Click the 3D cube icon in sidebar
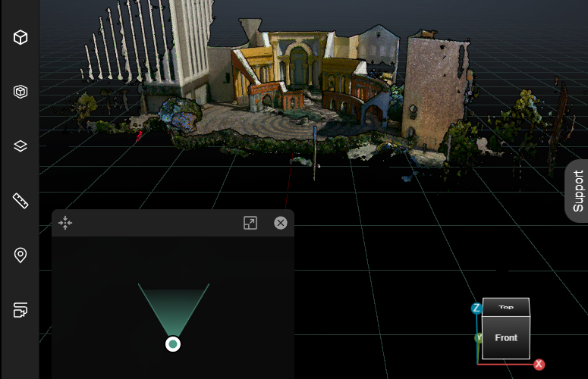The width and height of the screenshot is (588, 379). point(20,37)
